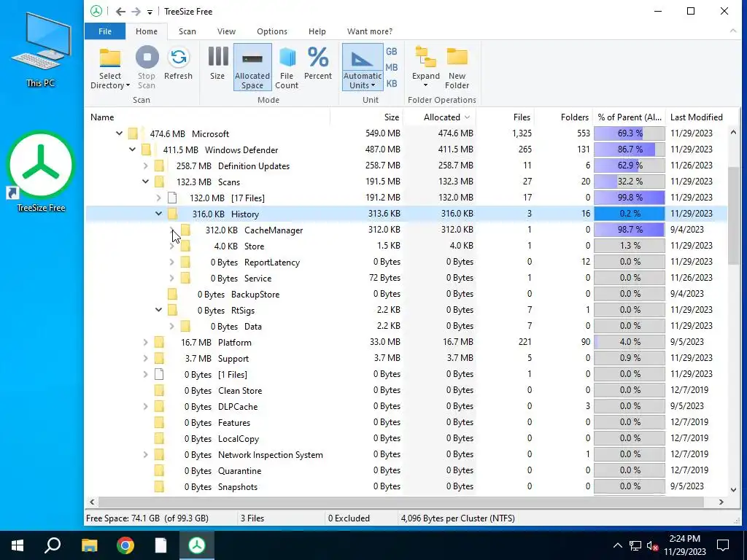Switch to the View ribbon tab
This screenshot has height=560, width=747.
(x=226, y=31)
